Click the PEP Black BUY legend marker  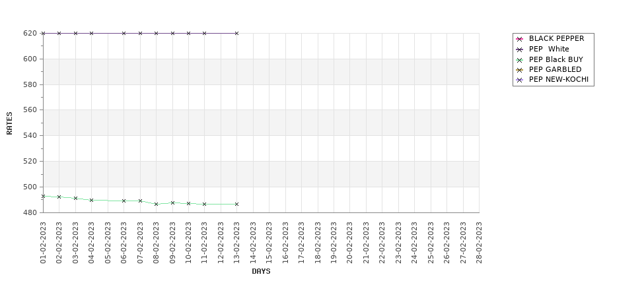tap(520, 60)
